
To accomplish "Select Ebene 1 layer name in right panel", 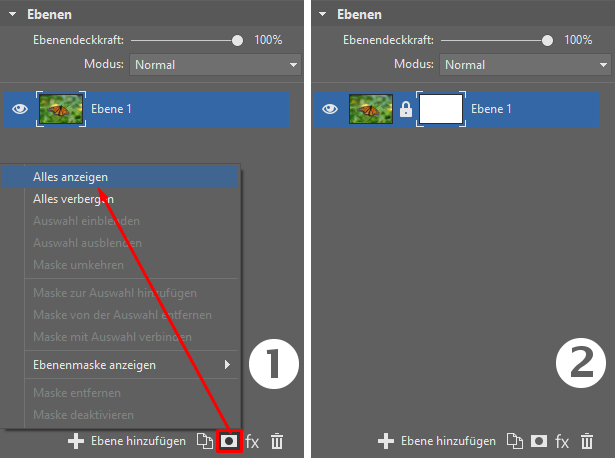I will [x=491, y=109].
